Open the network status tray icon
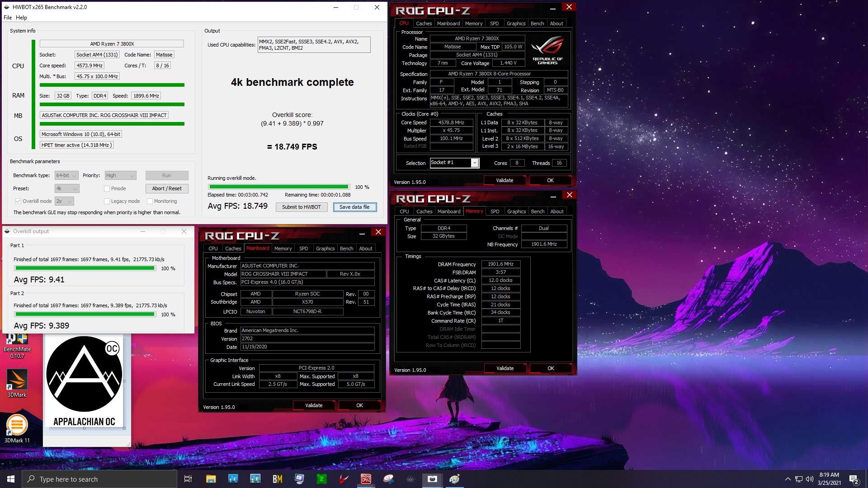The width and height of the screenshot is (868, 488). click(798, 479)
